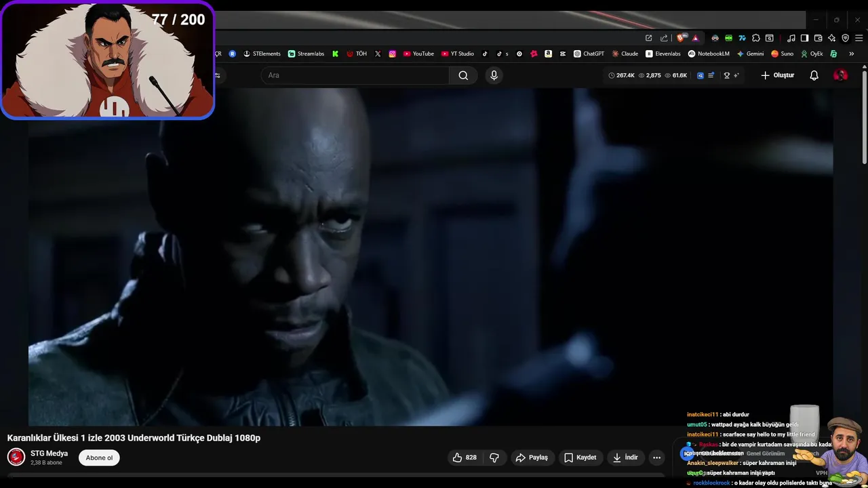Viewport: 868px width, 488px height.
Task: Open more actions three-dot menu
Action: 656,457
